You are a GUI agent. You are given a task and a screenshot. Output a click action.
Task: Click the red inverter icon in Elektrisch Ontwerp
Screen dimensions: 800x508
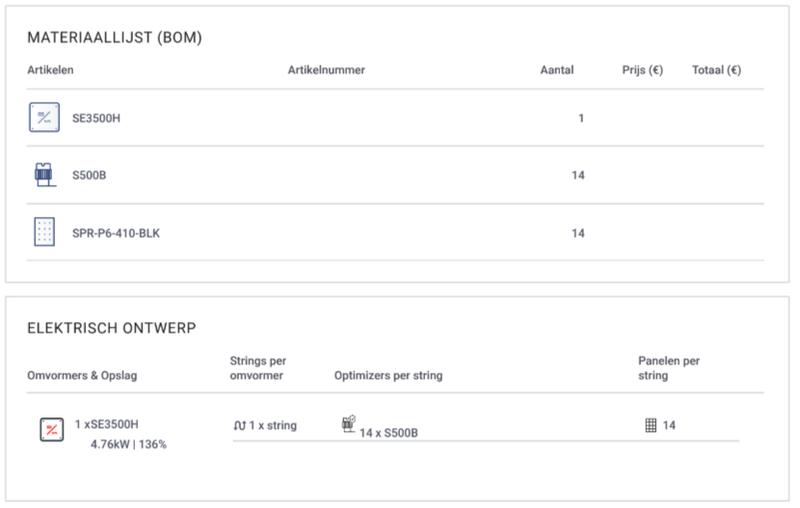pos(51,430)
